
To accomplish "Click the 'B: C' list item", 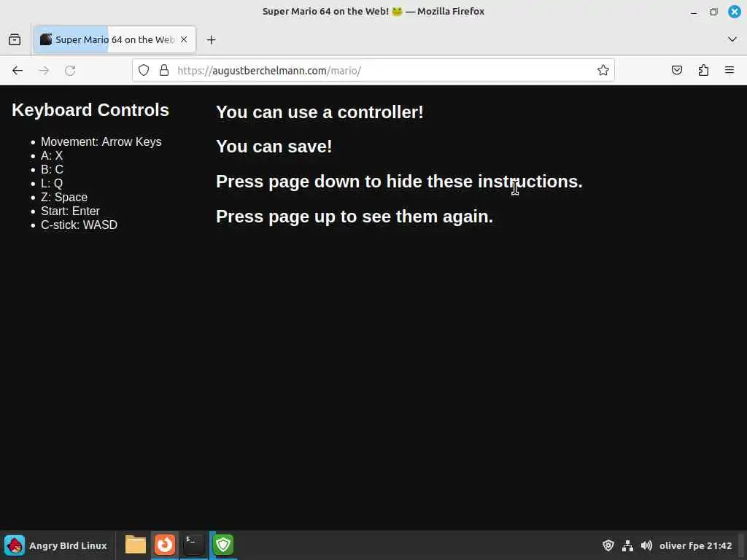I will [x=52, y=169].
